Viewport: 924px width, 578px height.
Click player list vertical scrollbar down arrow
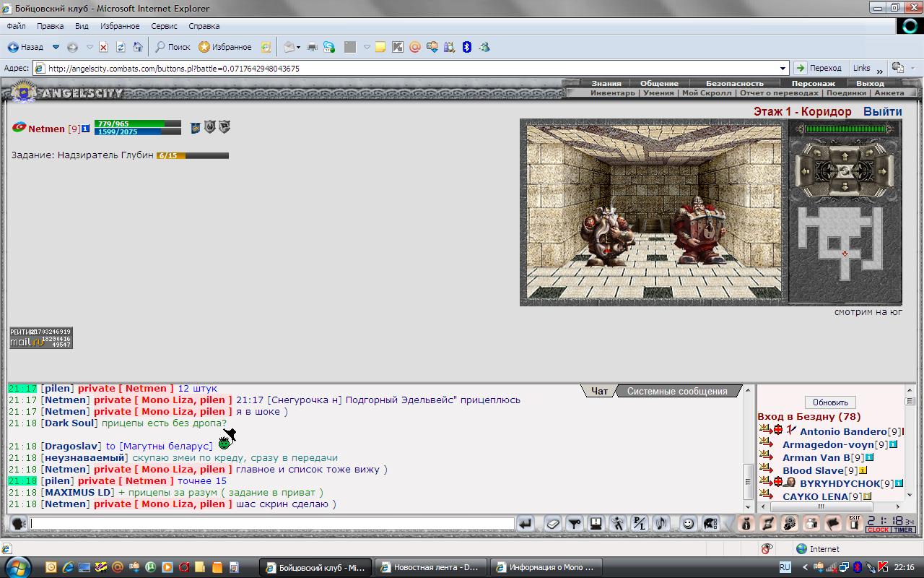pyautogui.click(x=910, y=495)
